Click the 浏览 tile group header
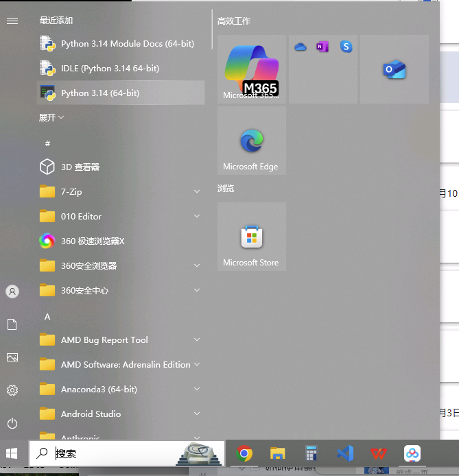This screenshot has width=459, height=476. coord(226,188)
